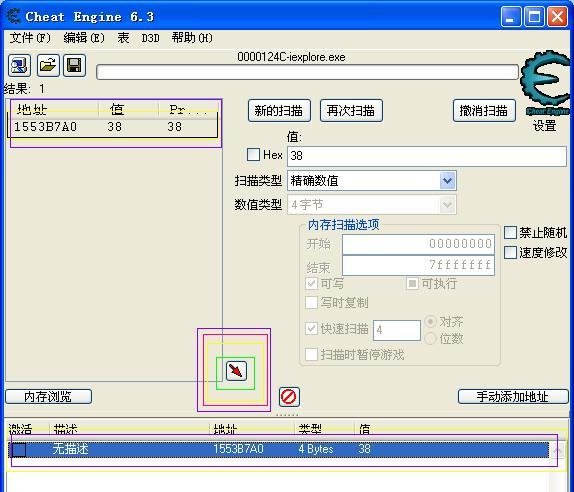574x492 pixels.
Task: Open the 文件(F) menu
Action: [x=30, y=38]
